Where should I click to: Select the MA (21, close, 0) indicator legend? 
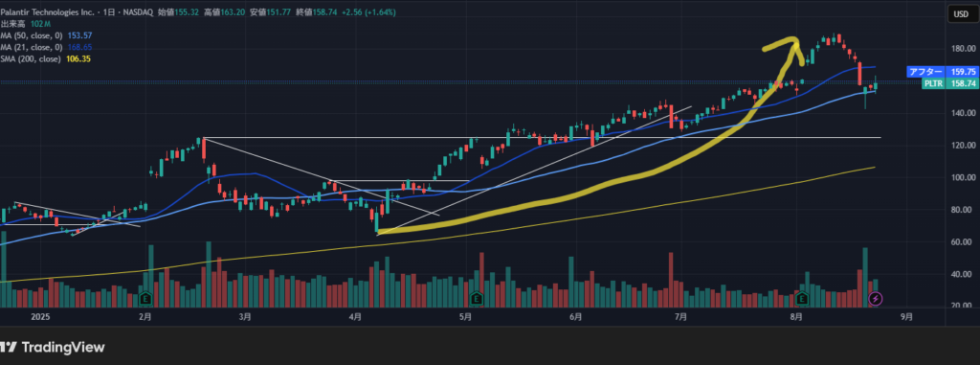click(x=31, y=47)
